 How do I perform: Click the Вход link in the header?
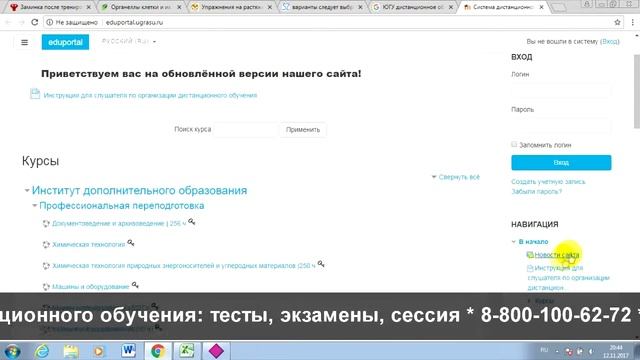(610, 42)
